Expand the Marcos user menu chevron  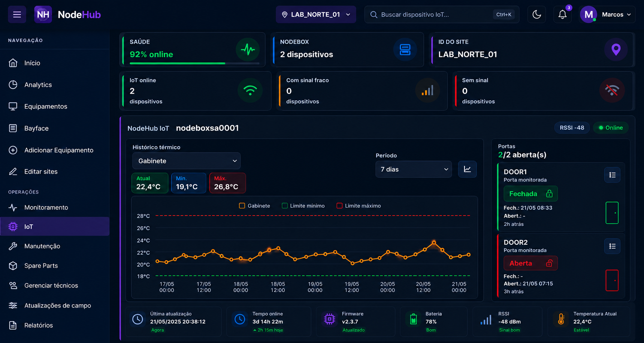tap(629, 15)
